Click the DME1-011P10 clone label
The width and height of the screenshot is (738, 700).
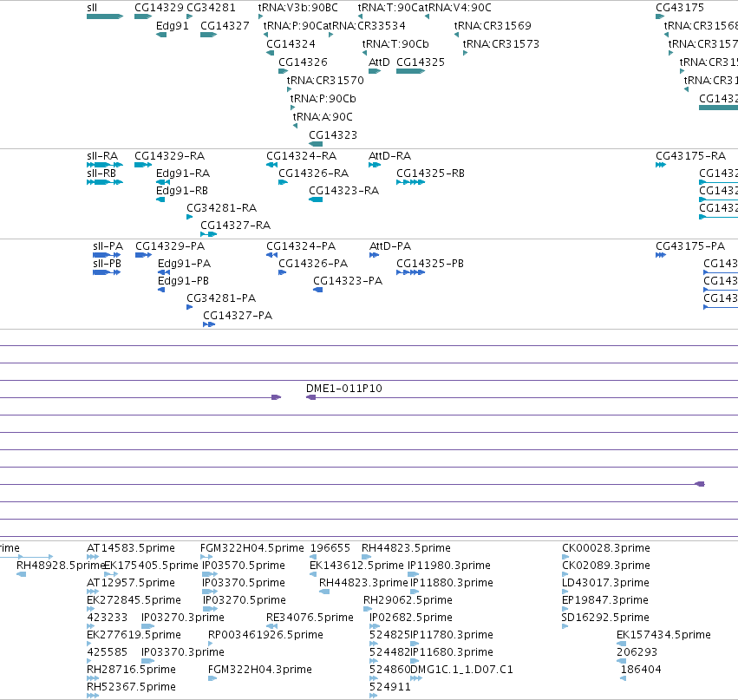tap(344, 389)
